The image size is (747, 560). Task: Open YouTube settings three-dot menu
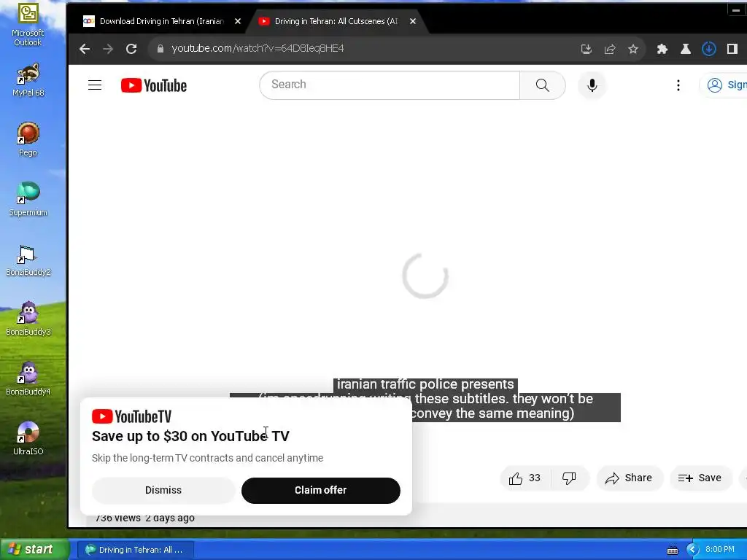click(x=678, y=85)
